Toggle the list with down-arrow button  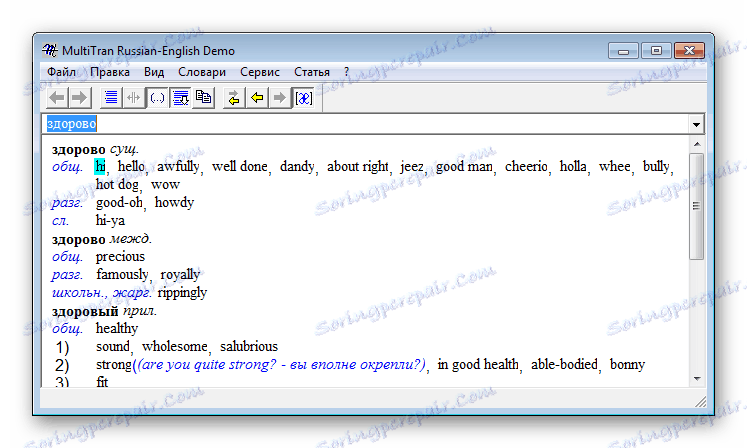click(x=181, y=98)
